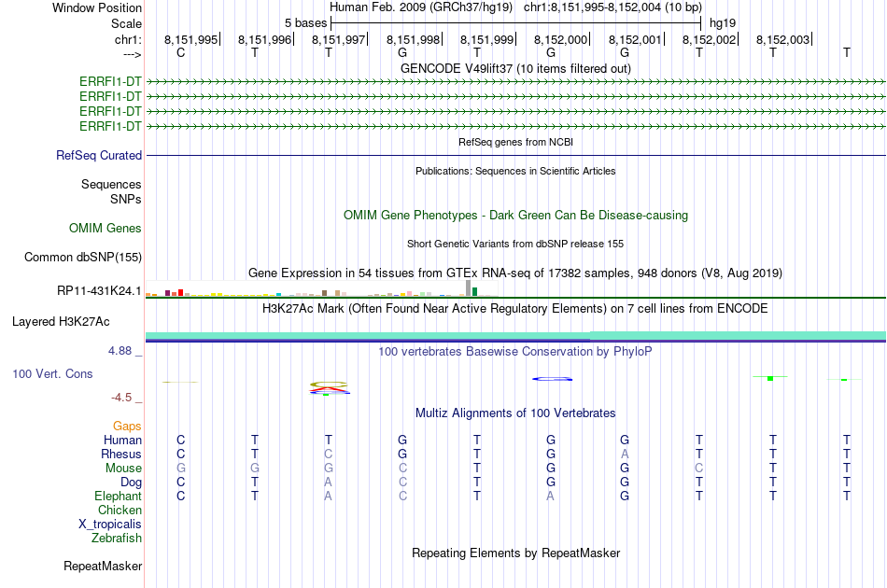Click the multicolored PhyloP mark under 8,151,997
Screen dimensions: 887x588
pos(330,388)
